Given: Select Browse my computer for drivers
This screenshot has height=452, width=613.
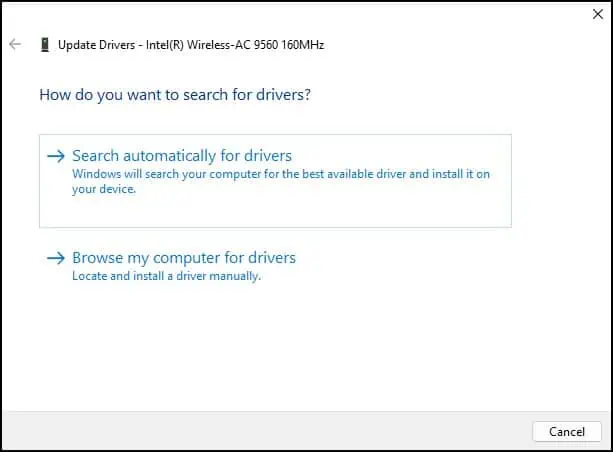Looking at the screenshot, I should (183, 258).
